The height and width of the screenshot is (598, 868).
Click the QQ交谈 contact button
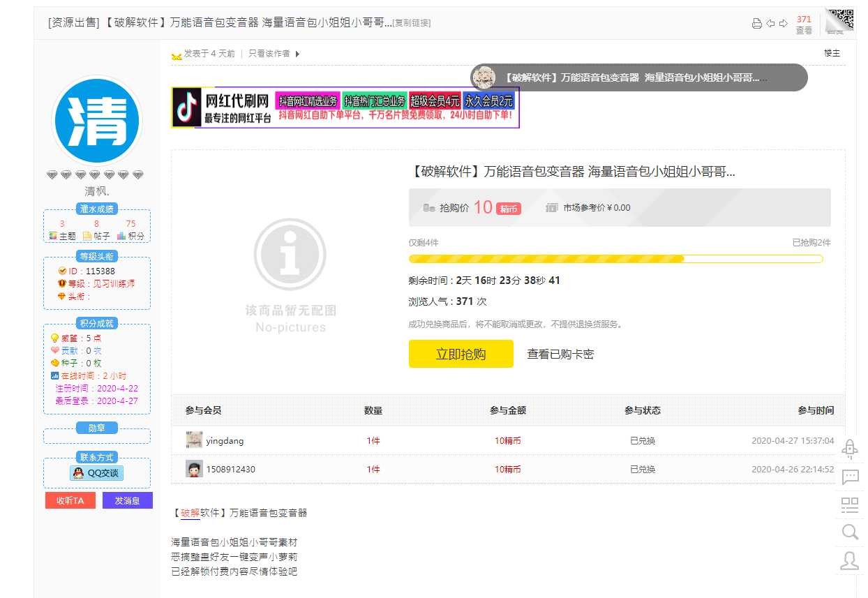coord(97,473)
